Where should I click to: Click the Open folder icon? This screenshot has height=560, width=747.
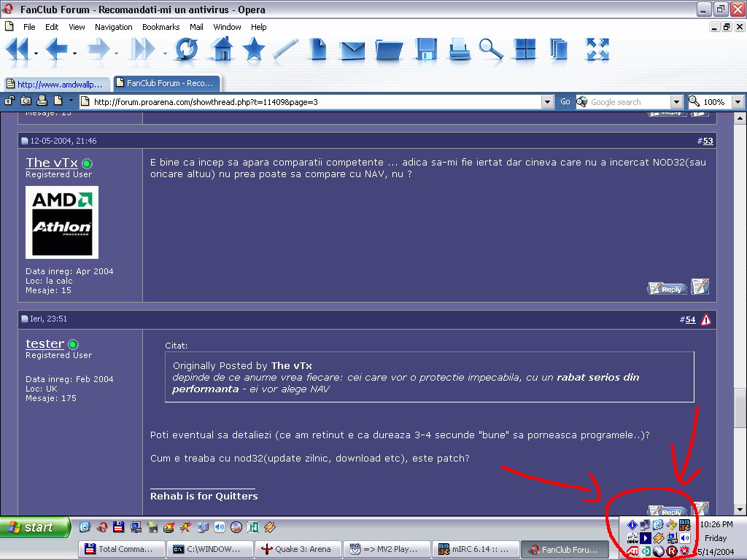coord(390,50)
